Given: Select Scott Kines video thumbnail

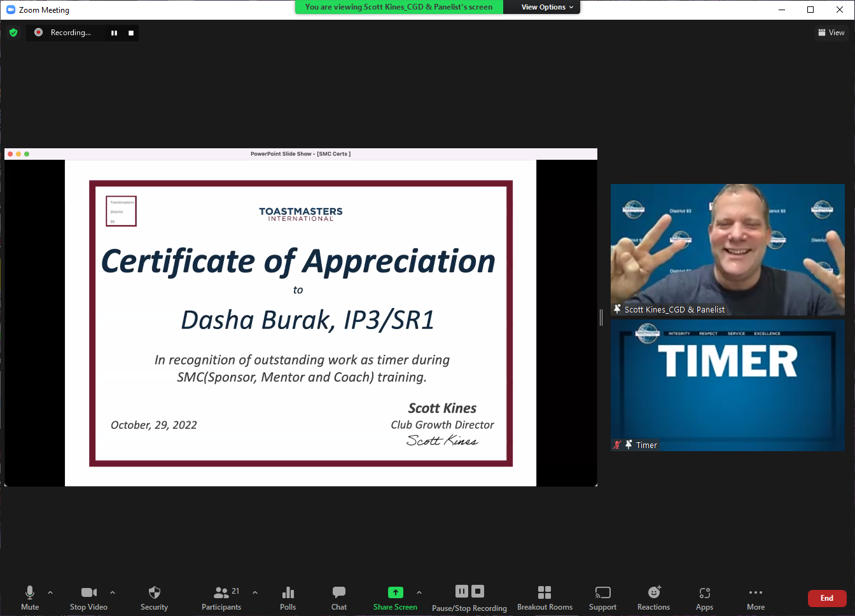Looking at the screenshot, I should click(728, 249).
